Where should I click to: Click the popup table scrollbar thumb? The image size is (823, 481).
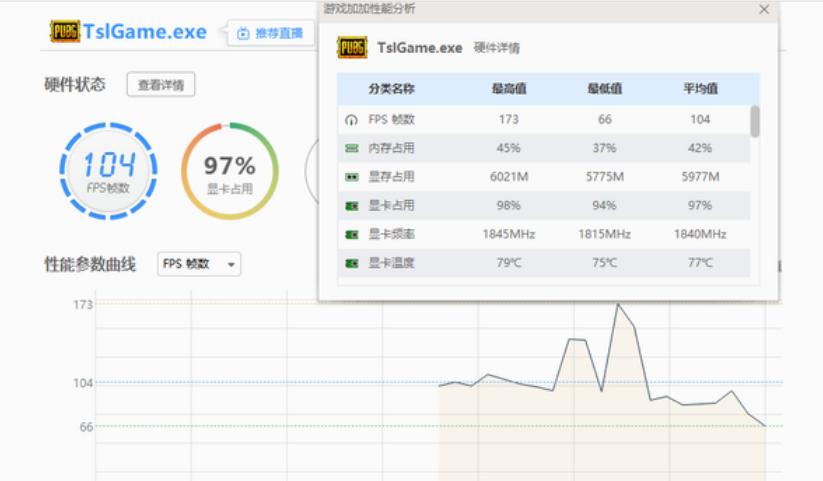coord(755,121)
